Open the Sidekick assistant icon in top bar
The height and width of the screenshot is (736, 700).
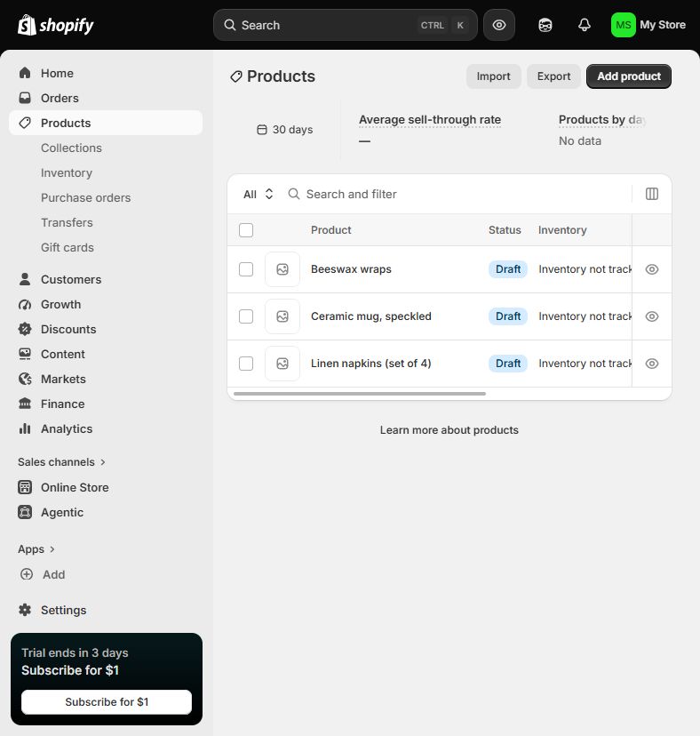pyautogui.click(x=545, y=25)
